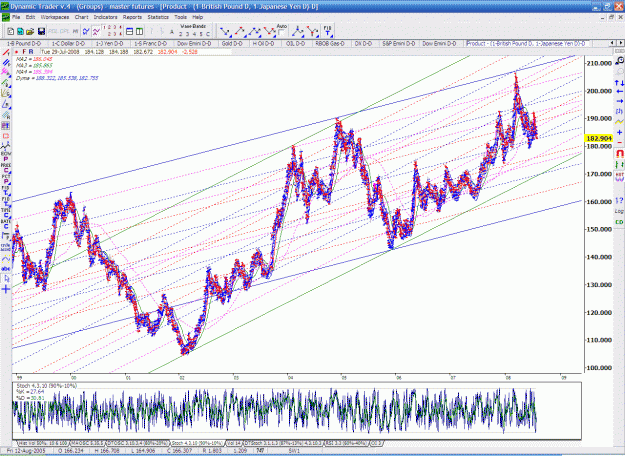Click the blue right arrow icon

[x=619, y=101]
